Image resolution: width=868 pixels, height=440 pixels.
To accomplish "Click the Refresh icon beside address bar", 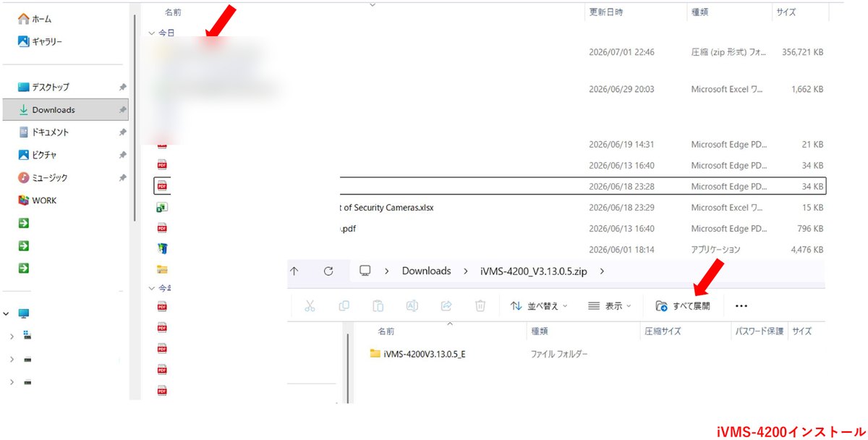I will pos(328,271).
